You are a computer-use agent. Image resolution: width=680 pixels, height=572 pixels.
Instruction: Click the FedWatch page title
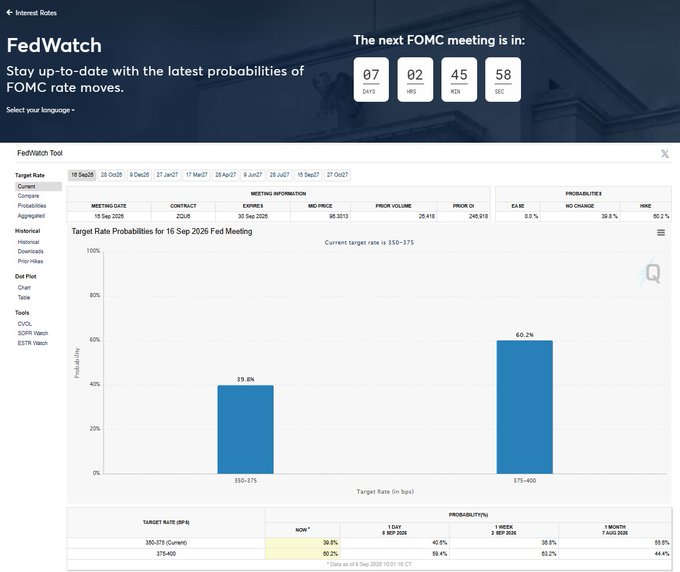click(x=54, y=46)
